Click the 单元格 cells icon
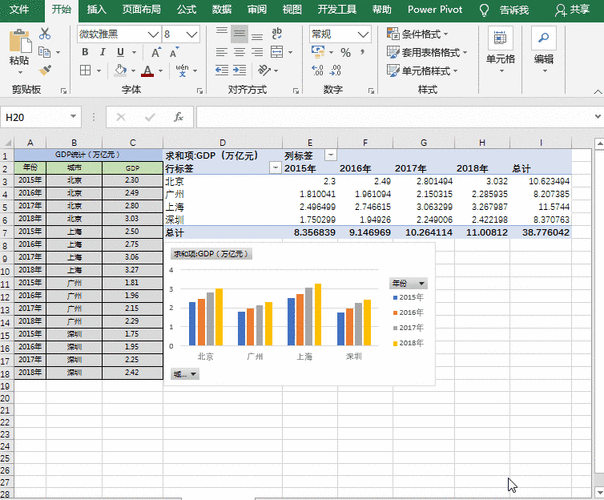Viewport: 604px width, 500px height. pos(500,40)
